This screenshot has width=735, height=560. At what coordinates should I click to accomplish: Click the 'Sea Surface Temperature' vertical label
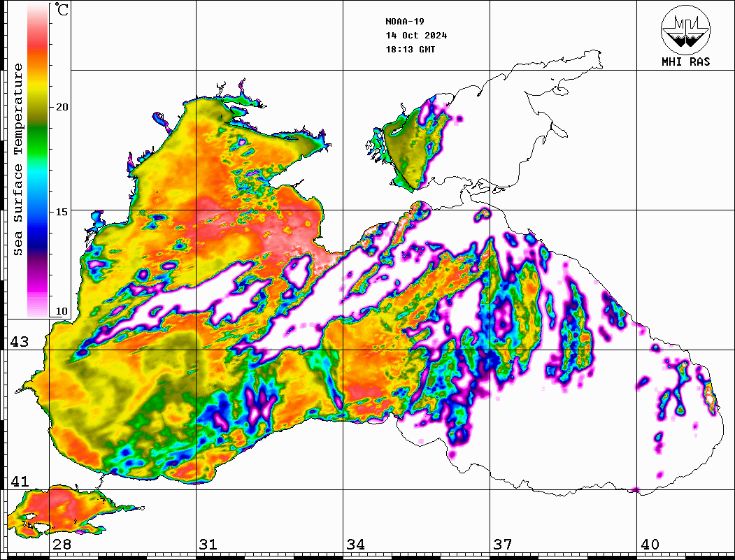[17, 159]
